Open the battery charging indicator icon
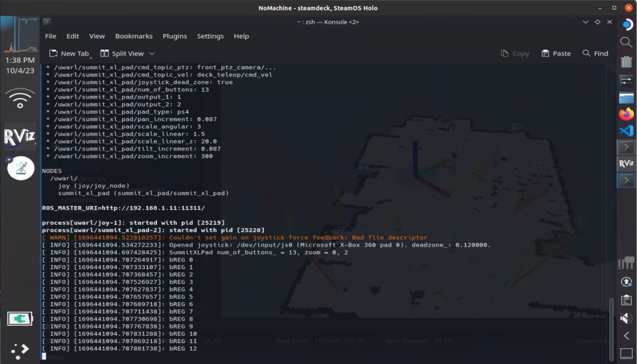This screenshot has height=364, width=637. tap(20, 319)
